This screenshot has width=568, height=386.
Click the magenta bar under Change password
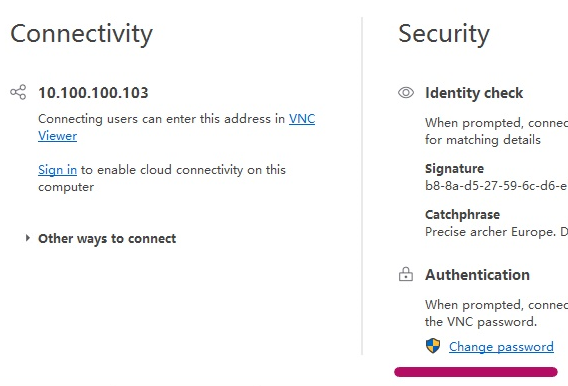tap(476, 372)
